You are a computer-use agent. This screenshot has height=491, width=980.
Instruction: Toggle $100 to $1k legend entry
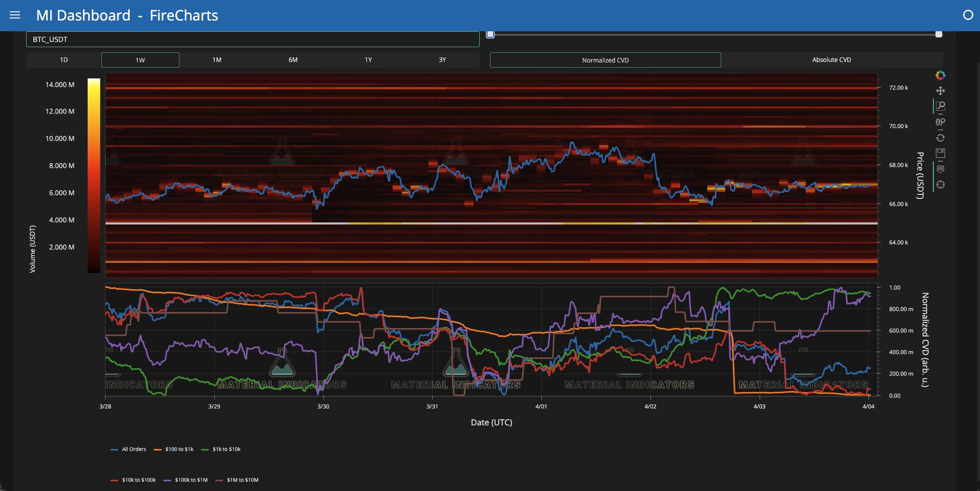point(174,449)
